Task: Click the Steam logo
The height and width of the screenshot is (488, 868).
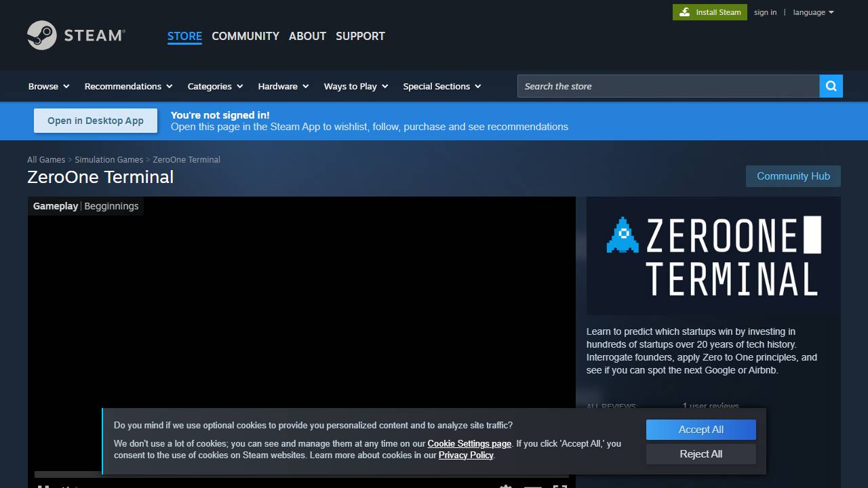Action: click(x=76, y=35)
